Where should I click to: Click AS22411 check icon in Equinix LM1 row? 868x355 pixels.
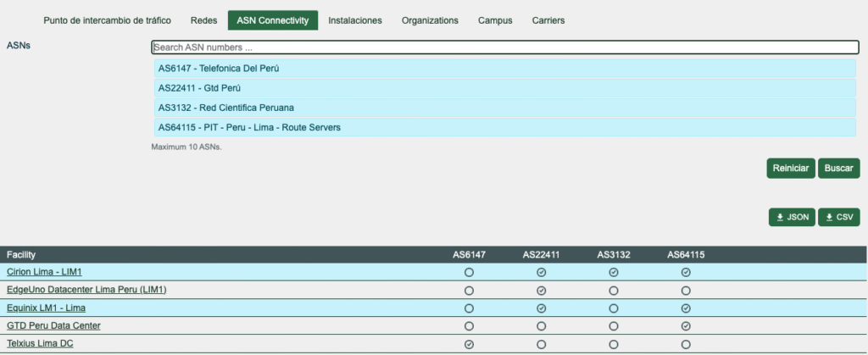click(x=541, y=308)
